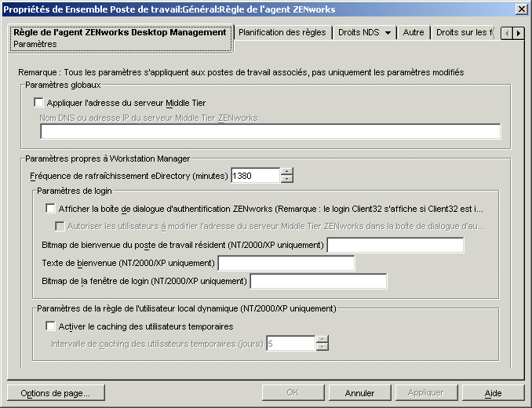Increase caching interval days with up arrow
532x408 pixels.
322,340
